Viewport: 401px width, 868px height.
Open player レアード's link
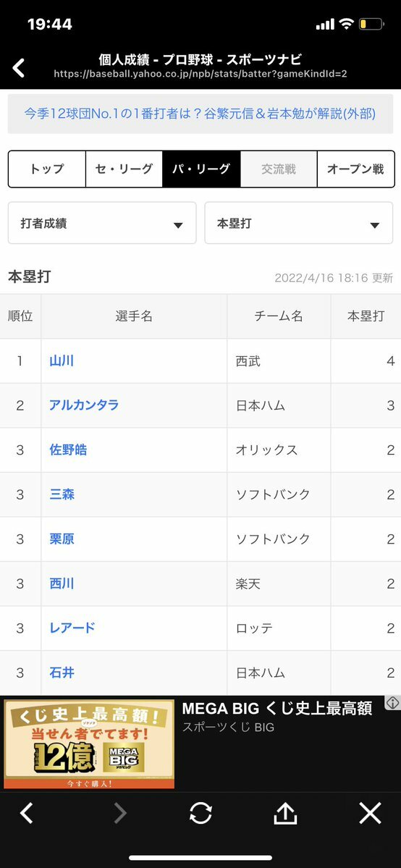[72, 628]
